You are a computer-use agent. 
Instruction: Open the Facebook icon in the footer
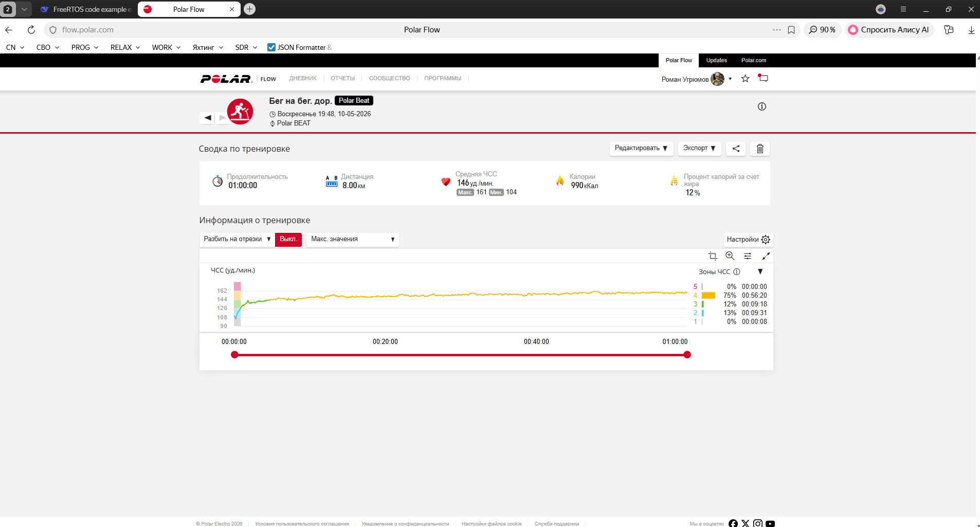pos(733,523)
